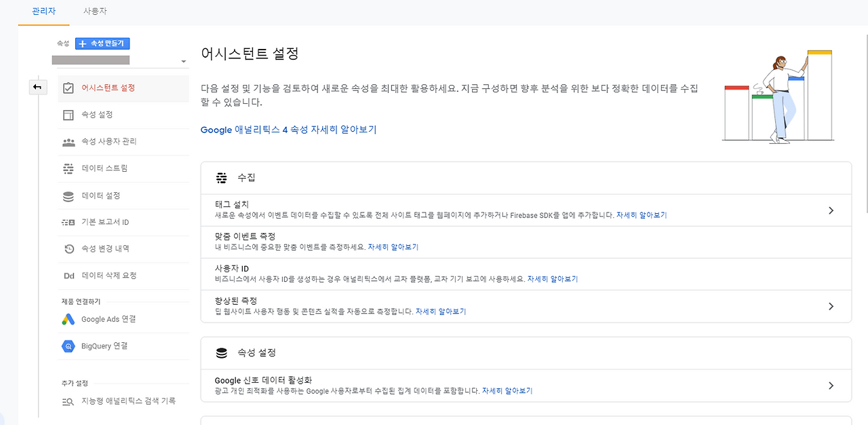Viewport: 868px width, 425px height.
Task: Click the 기본 보고서 ID icon
Action: tap(68, 222)
